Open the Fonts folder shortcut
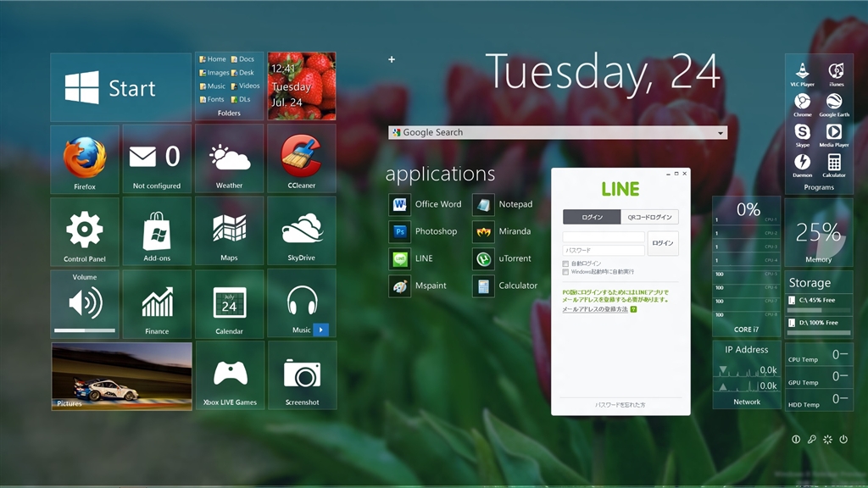 point(212,100)
